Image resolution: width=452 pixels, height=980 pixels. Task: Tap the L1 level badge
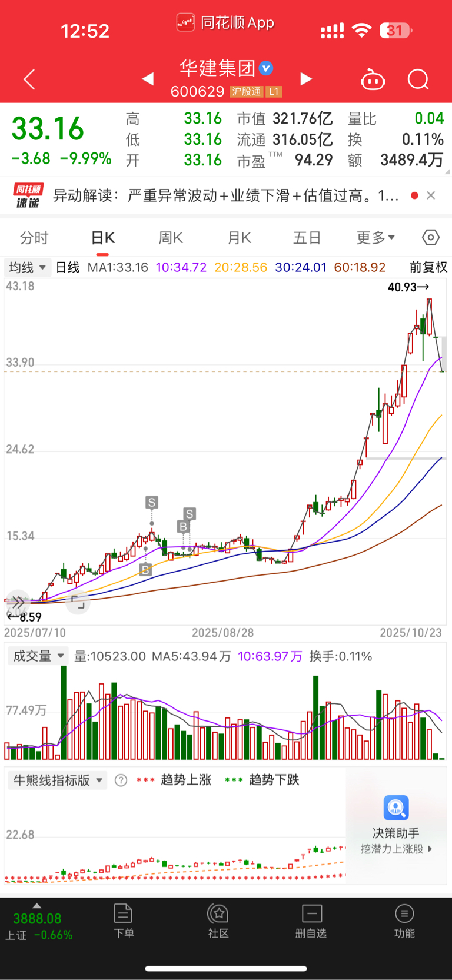(274, 92)
